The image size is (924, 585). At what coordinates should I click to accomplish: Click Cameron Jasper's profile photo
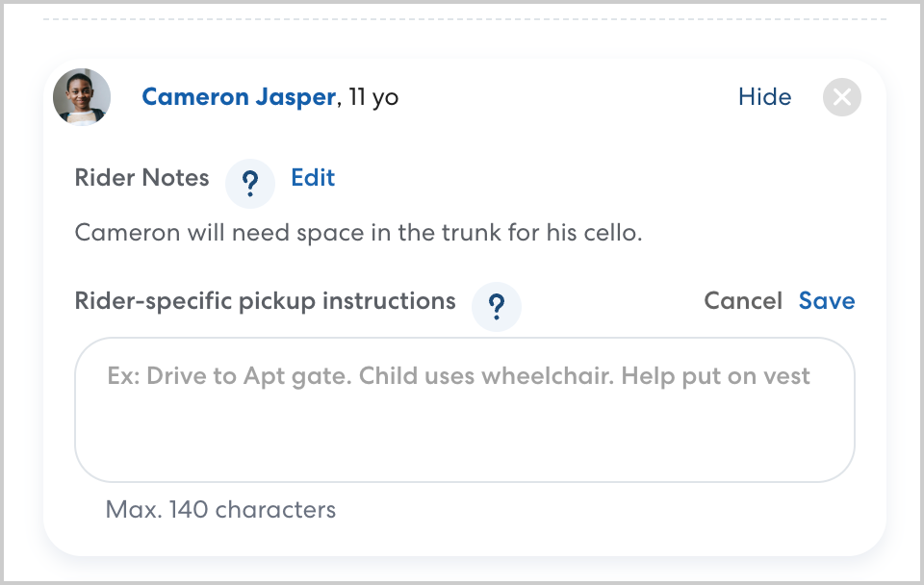82,97
